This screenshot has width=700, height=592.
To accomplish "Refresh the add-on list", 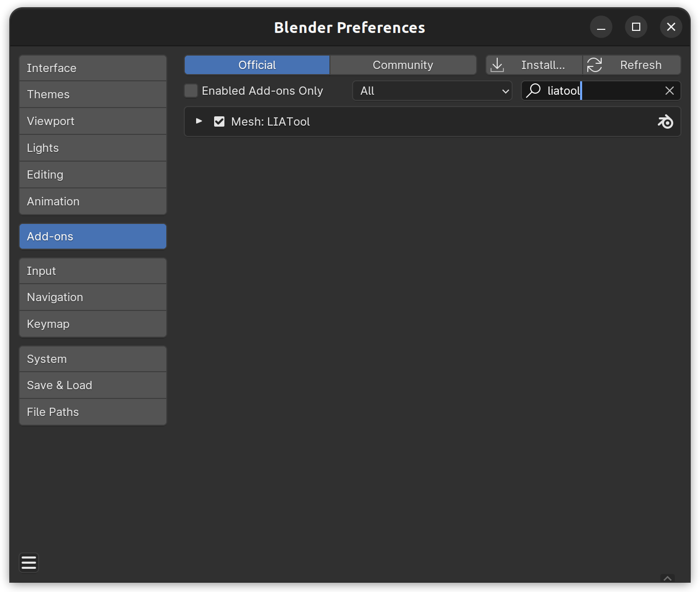I will click(x=632, y=65).
